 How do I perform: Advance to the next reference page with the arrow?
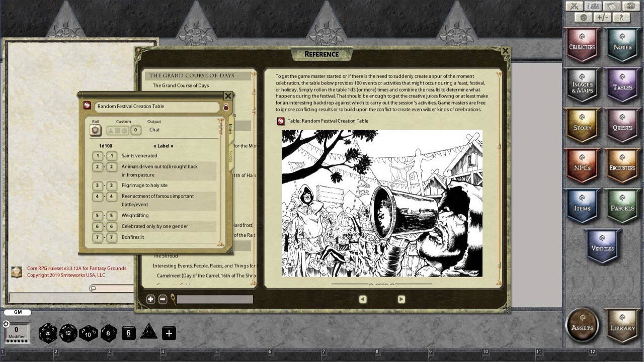coord(401,299)
